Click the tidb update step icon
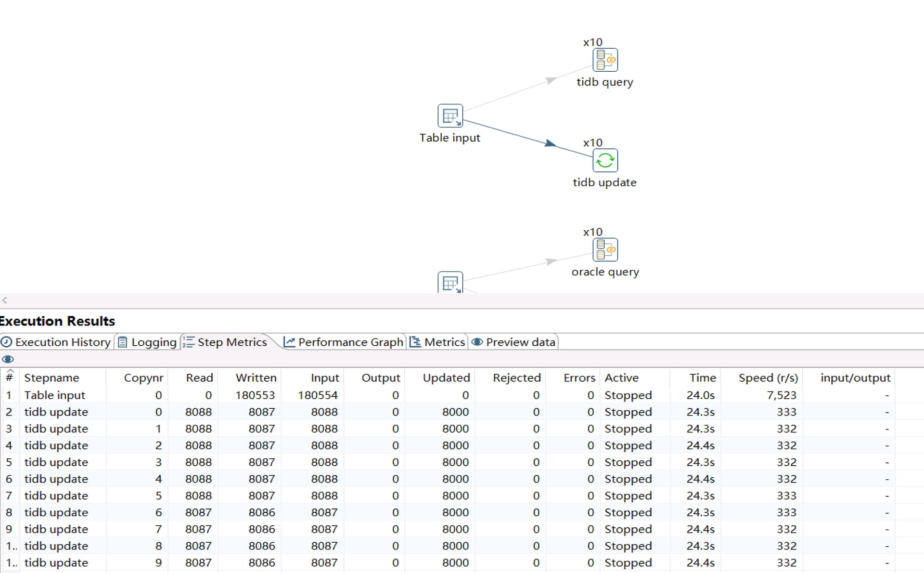 605,160
